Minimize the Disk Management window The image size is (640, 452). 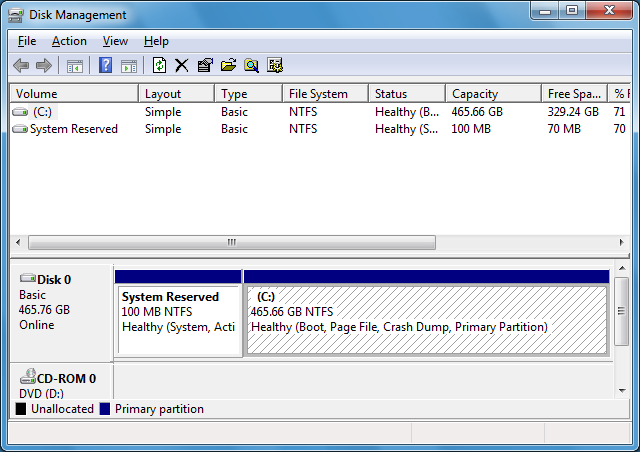[545, 11]
